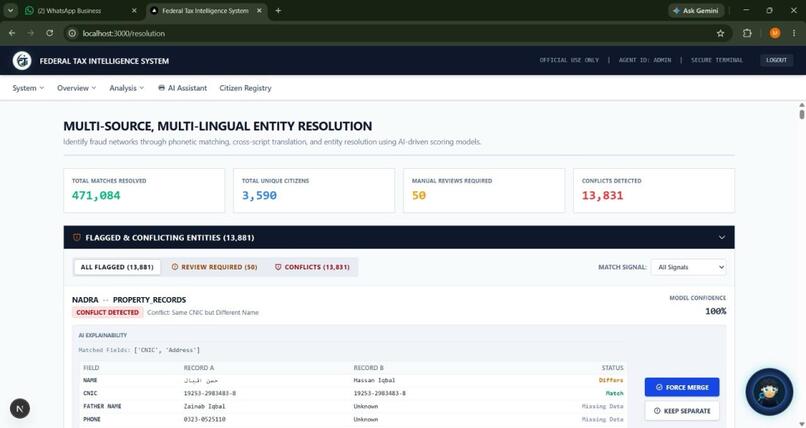The height and width of the screenshot is (428, 806).
Task: Click the browser forward arrow
Action: tap(30, 33)
